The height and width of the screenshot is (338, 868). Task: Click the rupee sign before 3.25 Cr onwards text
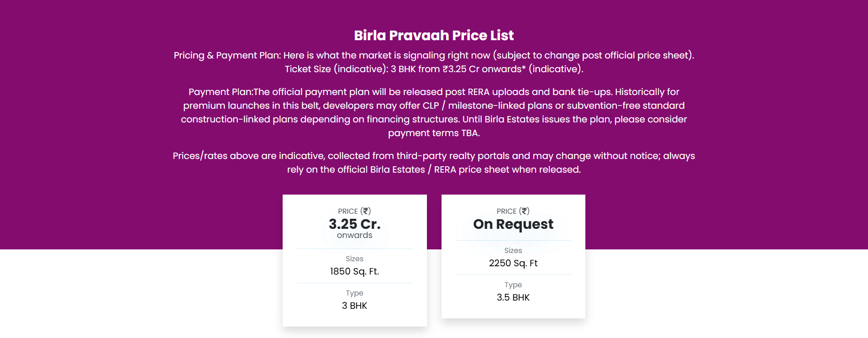(445, 69)
